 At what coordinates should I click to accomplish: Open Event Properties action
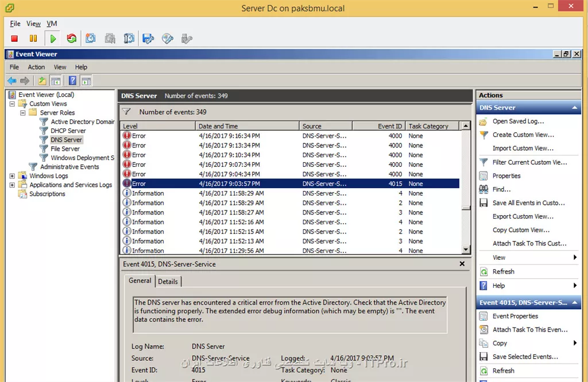point(515,316)
